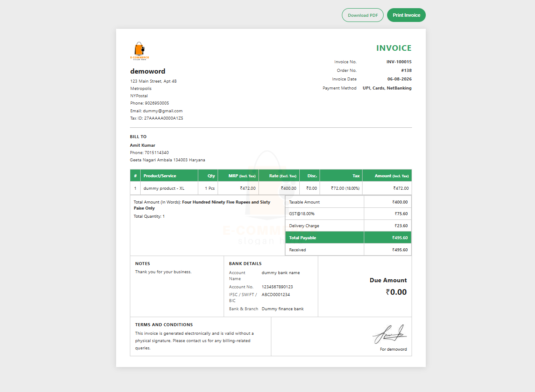Click branch Dummy finance bank
Screen dimensions: 535x392
coord(283,309)
